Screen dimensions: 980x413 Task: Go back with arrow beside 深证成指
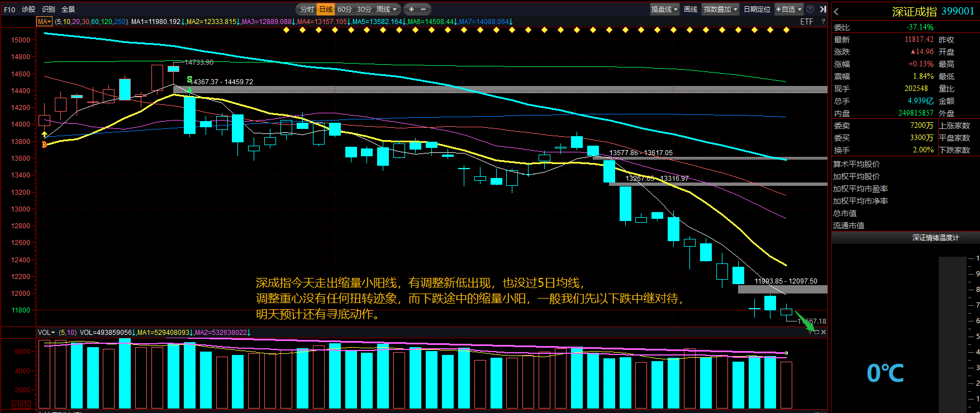pyautogui.click(x=836, y=11)
